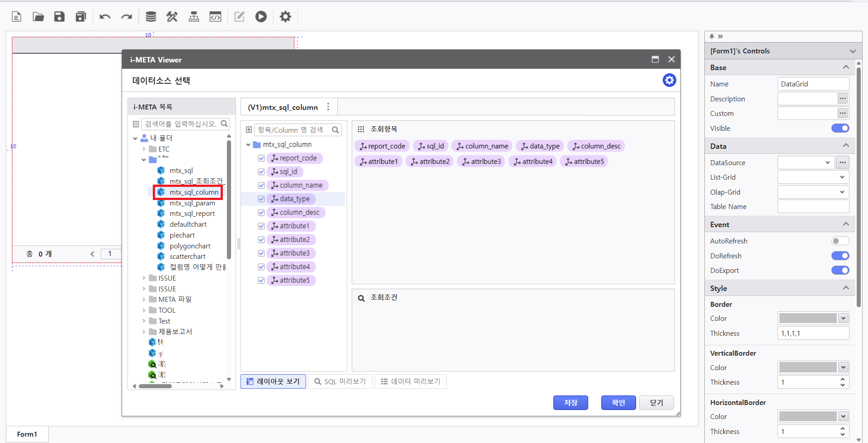The height and width of the screenshot is (443, 868).
Task: Increase the VerticalBorder Thickness stepper
Action: pos(843,379)
